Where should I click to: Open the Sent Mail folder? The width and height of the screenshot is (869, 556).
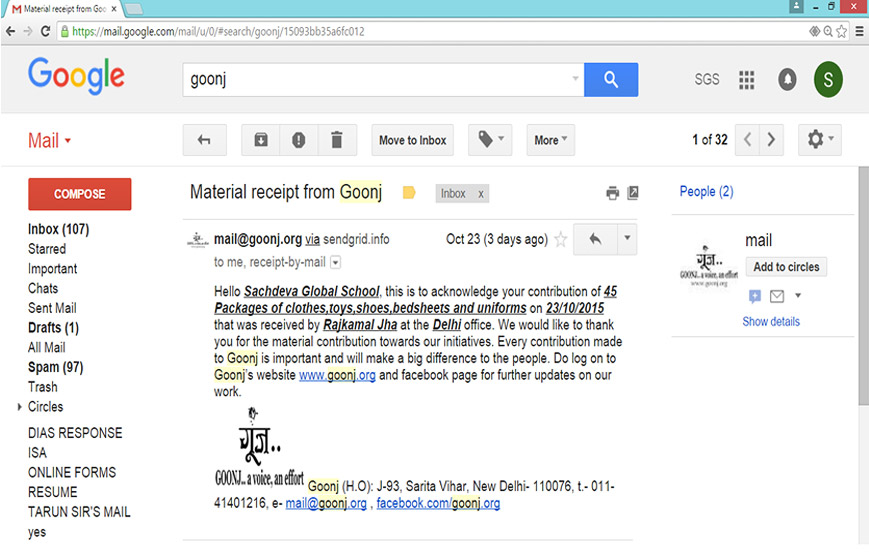[52, 308]
